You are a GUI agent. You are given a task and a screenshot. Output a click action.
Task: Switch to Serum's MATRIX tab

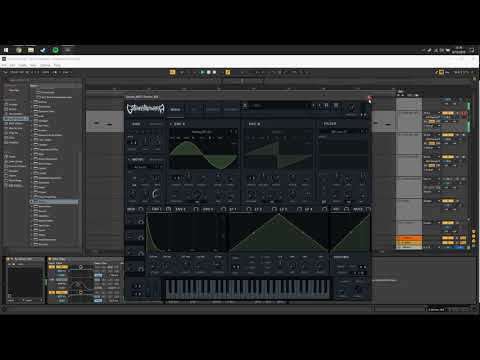coord(213,110)
